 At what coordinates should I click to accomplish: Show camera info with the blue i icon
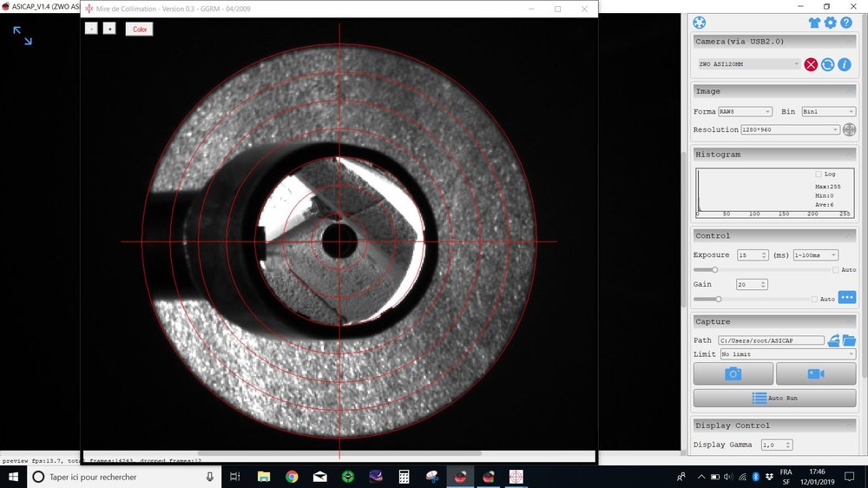(845, 65)
